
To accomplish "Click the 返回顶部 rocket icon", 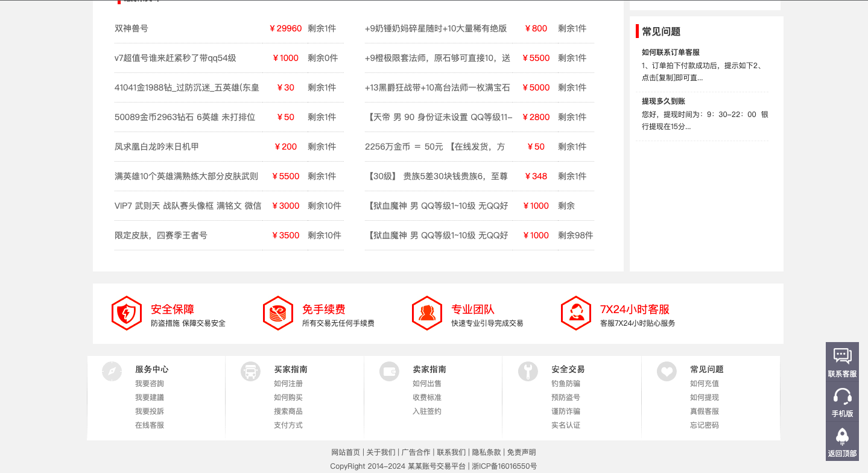I will point(842,436).
